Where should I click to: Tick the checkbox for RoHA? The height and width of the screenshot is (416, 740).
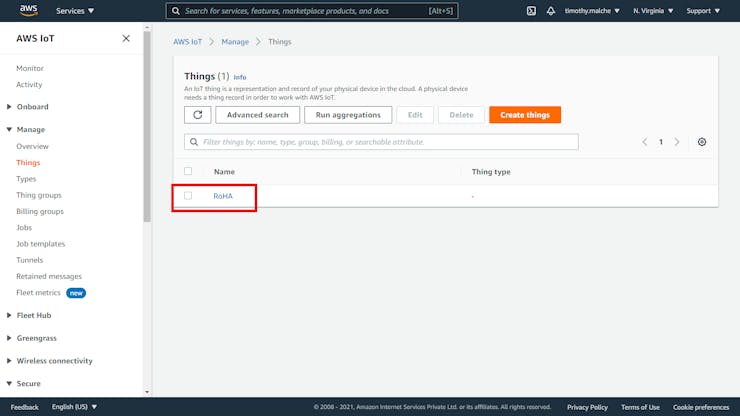click(188, 195)
